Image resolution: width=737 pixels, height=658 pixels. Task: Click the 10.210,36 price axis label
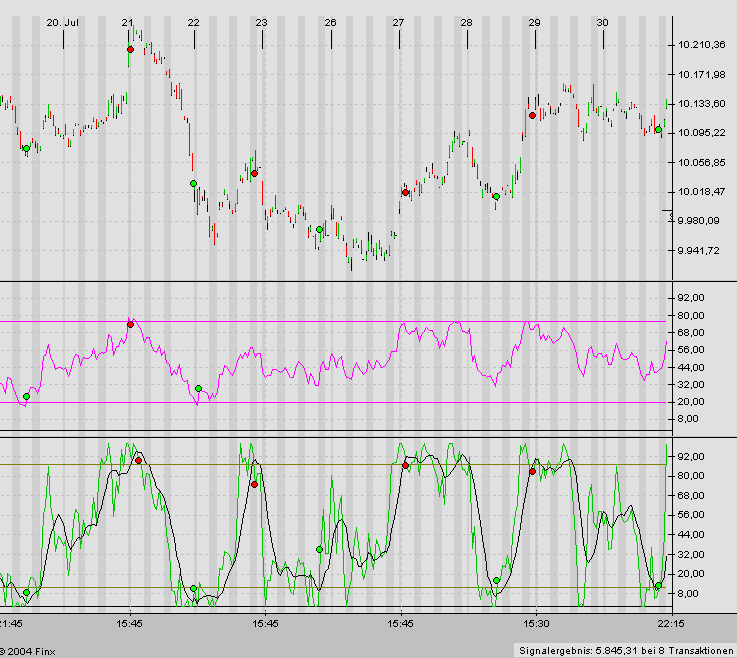pyautogui.click(x=700, y=45)
